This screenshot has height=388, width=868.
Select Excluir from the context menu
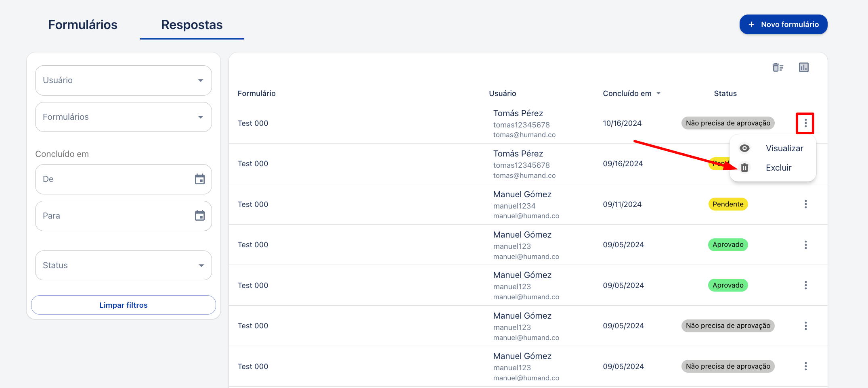pyautogui.click(x=773, y=167)
